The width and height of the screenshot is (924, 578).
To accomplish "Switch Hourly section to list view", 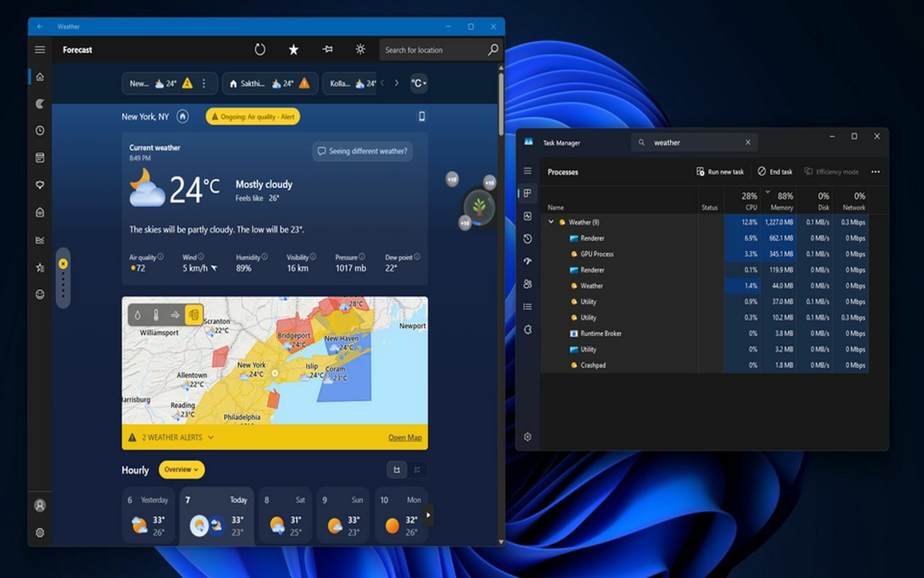I will [417, 469].
